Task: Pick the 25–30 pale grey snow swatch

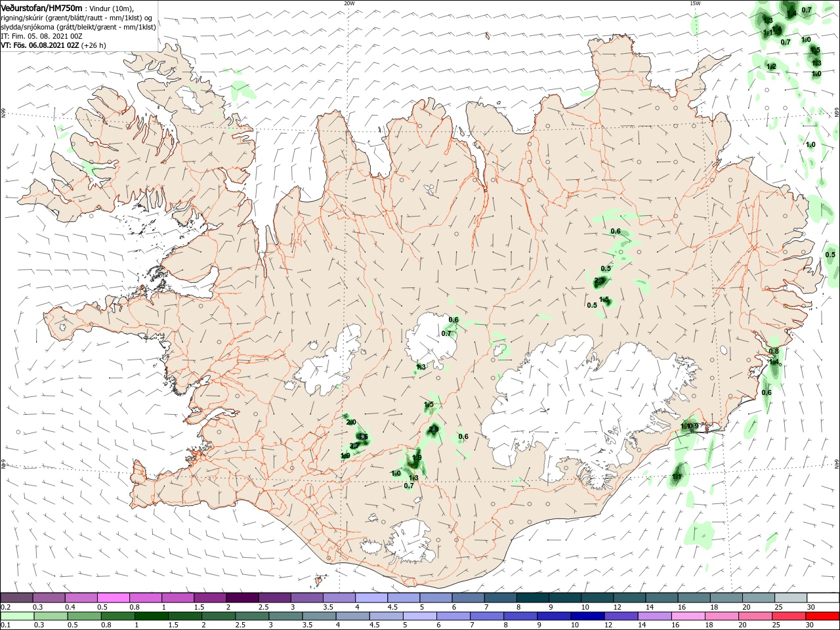Action: [790, 598]
